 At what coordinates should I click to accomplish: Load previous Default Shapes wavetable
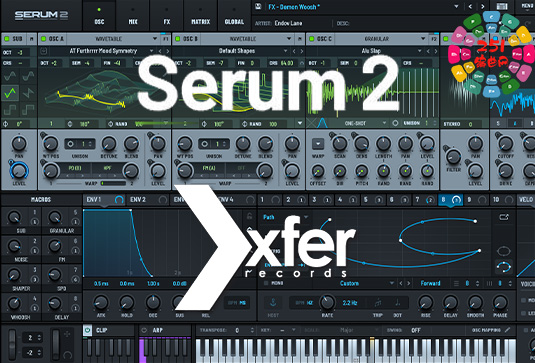coord(294,51)
